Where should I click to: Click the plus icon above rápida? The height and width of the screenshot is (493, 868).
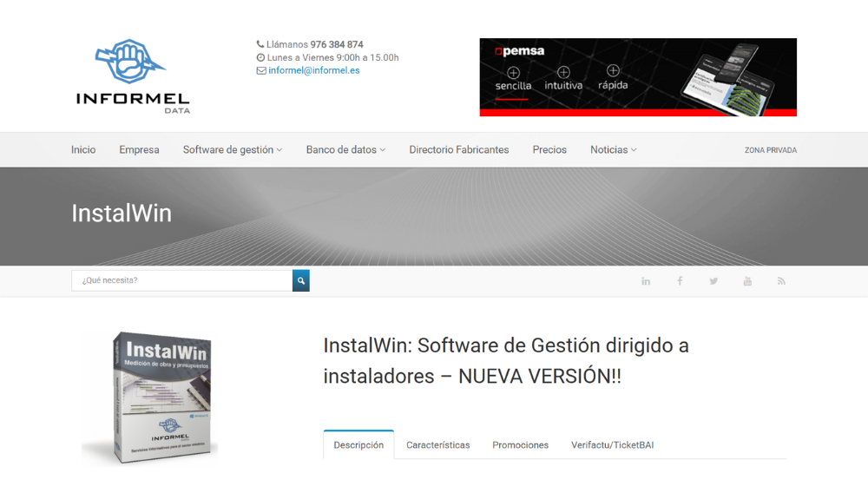tap(613, 71)
